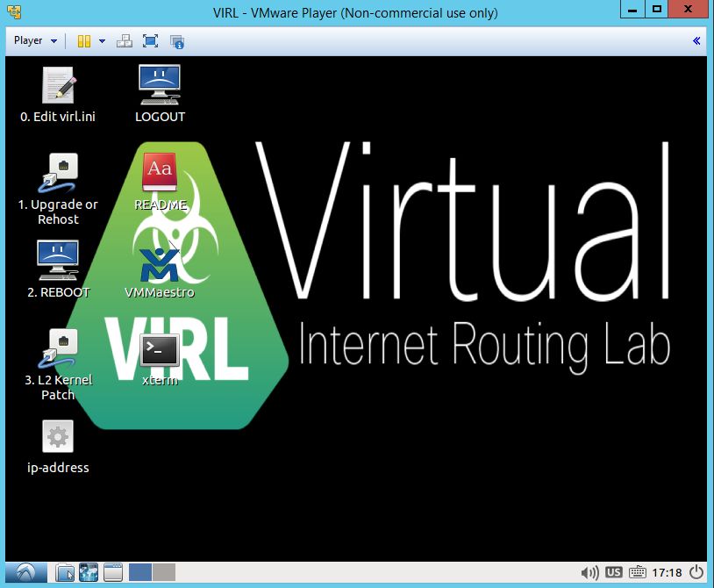Screen dimensions: 714x588
Task: Click the power/shutdown tray icon
Action: 696,572
